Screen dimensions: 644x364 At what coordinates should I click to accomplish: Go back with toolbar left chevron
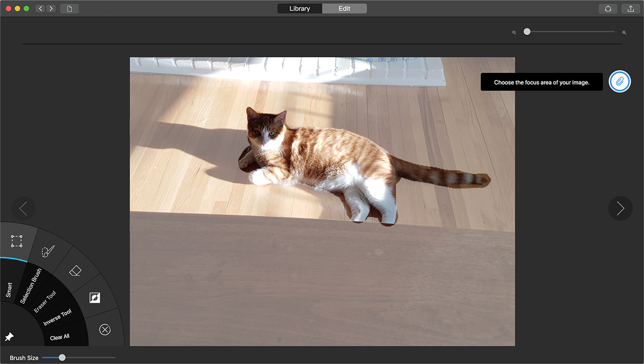tap(40, 9)
